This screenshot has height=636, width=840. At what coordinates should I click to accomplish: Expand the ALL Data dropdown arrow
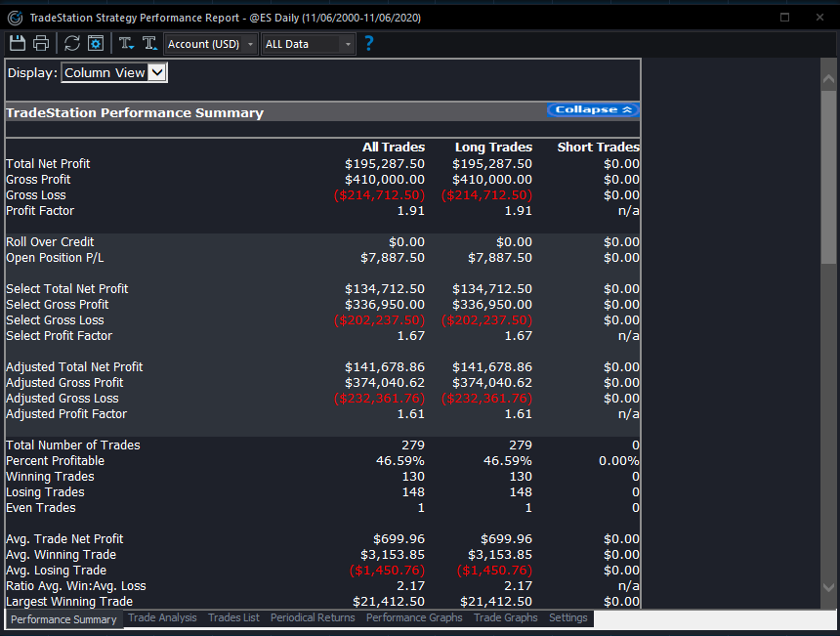tap(347, 43)
